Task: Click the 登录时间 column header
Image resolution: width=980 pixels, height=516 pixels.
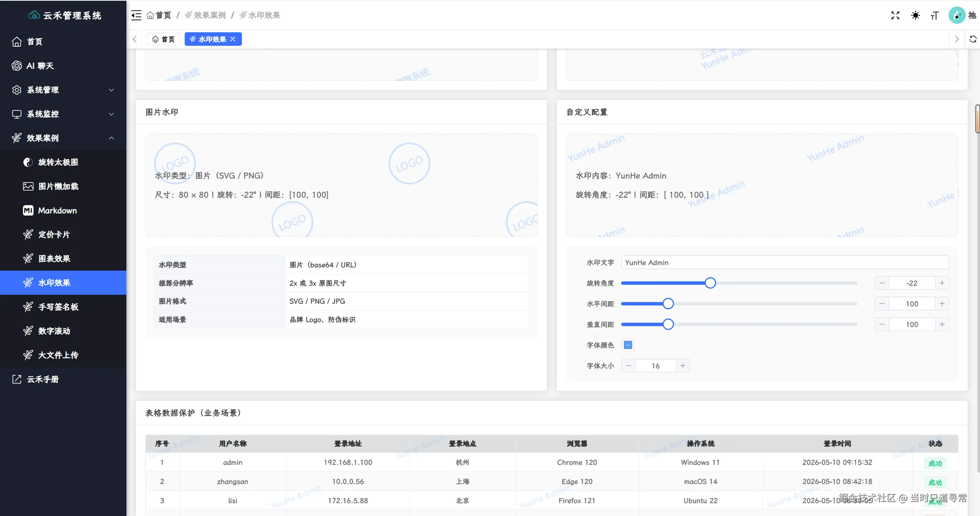Action: click(x=837, y=444)
